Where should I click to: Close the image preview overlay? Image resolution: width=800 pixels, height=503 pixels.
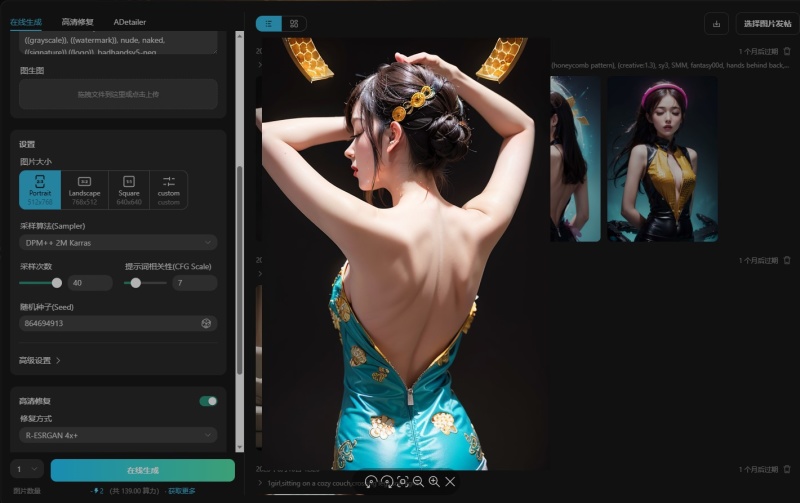tap(450, 482)
